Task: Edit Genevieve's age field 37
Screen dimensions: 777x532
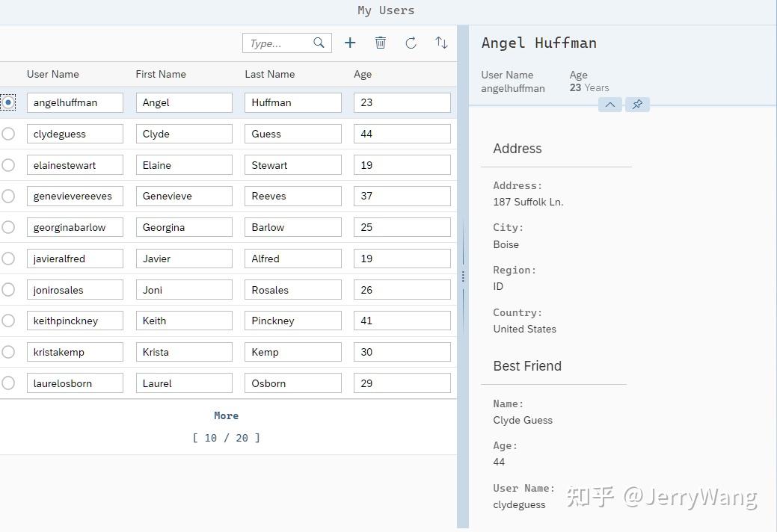Action: (402, 196)
